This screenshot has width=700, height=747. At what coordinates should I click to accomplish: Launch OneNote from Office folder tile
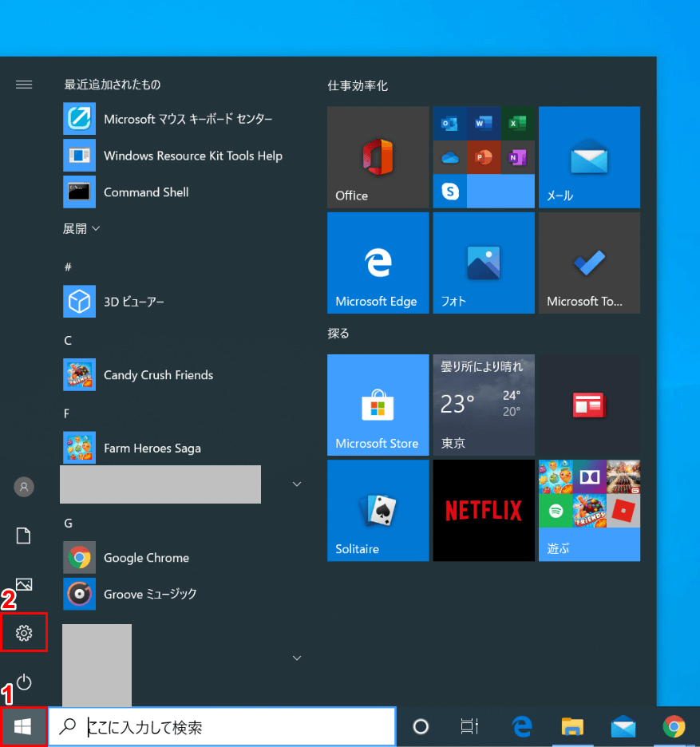(517, 157)
